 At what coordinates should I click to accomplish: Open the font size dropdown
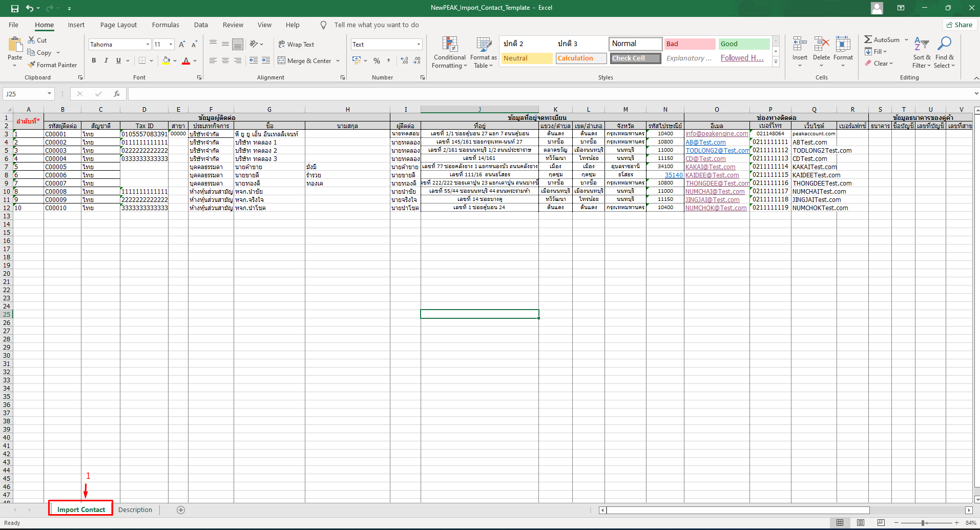171,45
